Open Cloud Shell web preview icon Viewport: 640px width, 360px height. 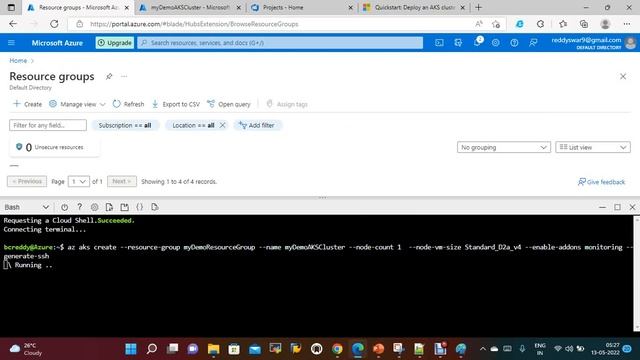[155, 207]
